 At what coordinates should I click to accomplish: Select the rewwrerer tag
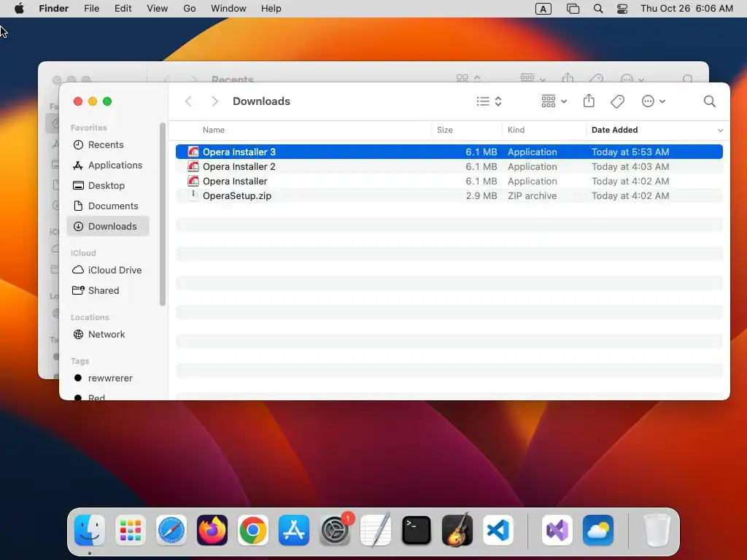108,378
